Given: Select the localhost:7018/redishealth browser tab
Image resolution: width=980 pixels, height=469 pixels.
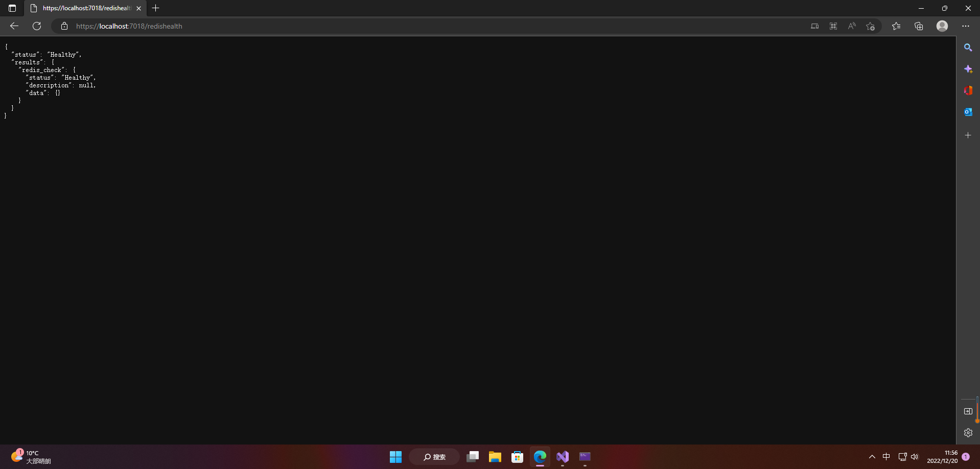Looking at the screenshot, I should 85,8.
